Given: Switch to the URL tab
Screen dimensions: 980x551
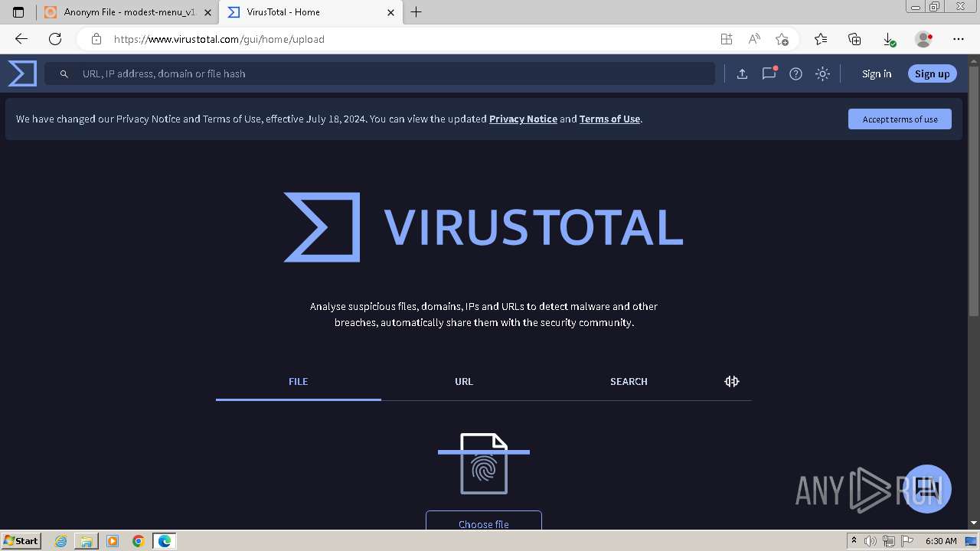Looking at the screenshot, I should tap(464, 381).
